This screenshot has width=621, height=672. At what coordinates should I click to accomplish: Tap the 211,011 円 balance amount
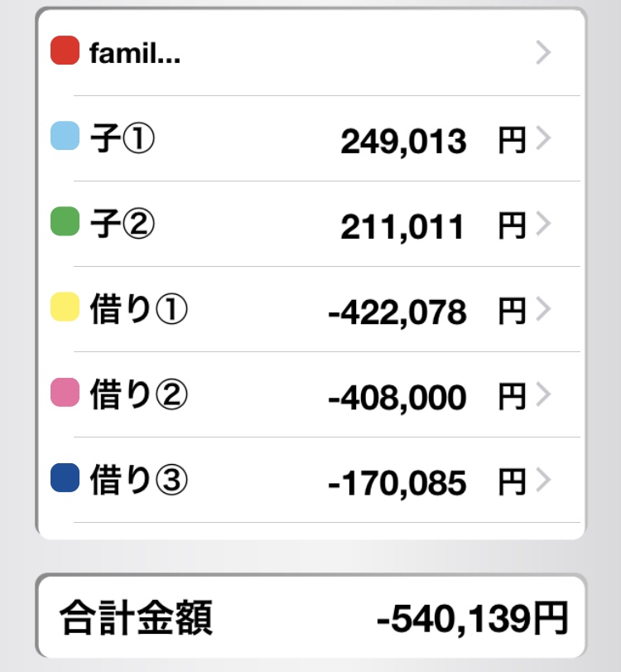click(x=432, y=226)
